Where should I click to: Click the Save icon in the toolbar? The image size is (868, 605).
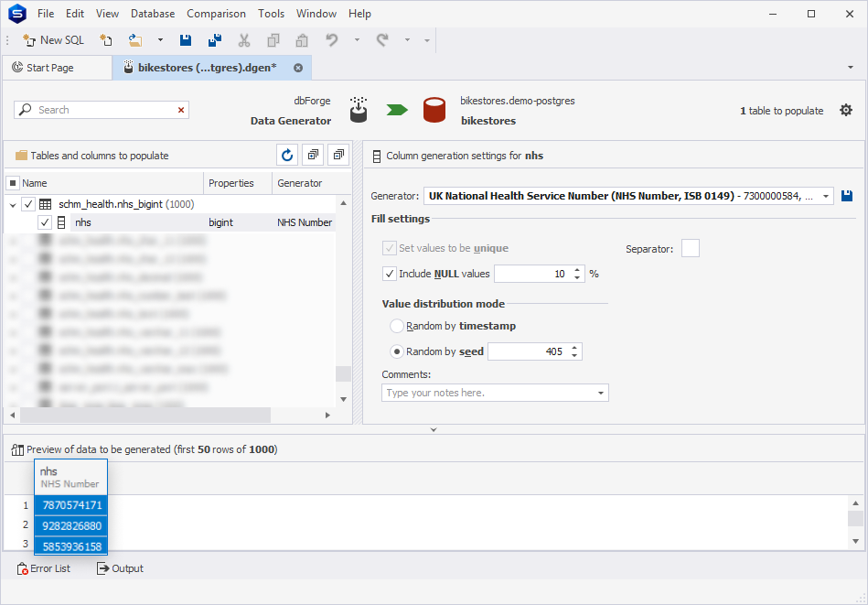tap(186, 40)
